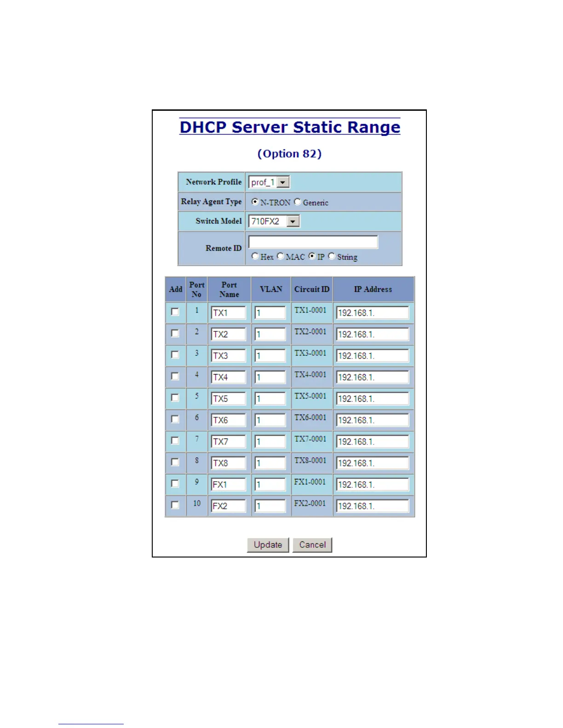Check the Add box for port 9
This screenshot has height=728, width=563.
pos(175,483)
